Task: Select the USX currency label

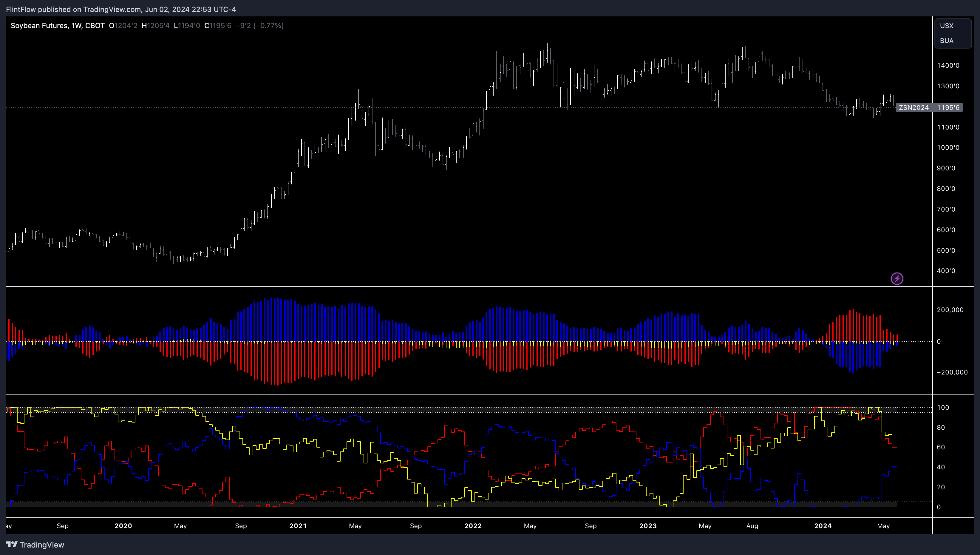Action: (947, 26)
